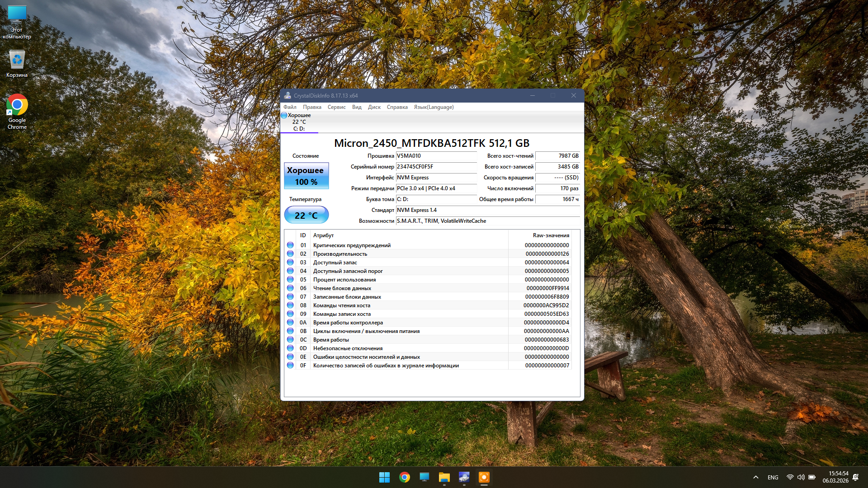868x488 pixels.
Task: Click the 22 °C temperature button
Action: (x=306, y=215)
